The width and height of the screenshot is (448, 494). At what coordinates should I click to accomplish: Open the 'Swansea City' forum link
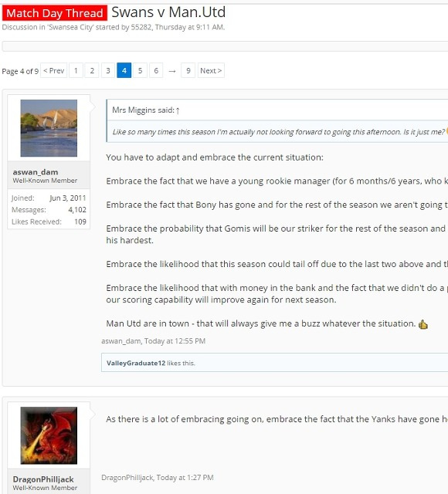pos(70,28)
